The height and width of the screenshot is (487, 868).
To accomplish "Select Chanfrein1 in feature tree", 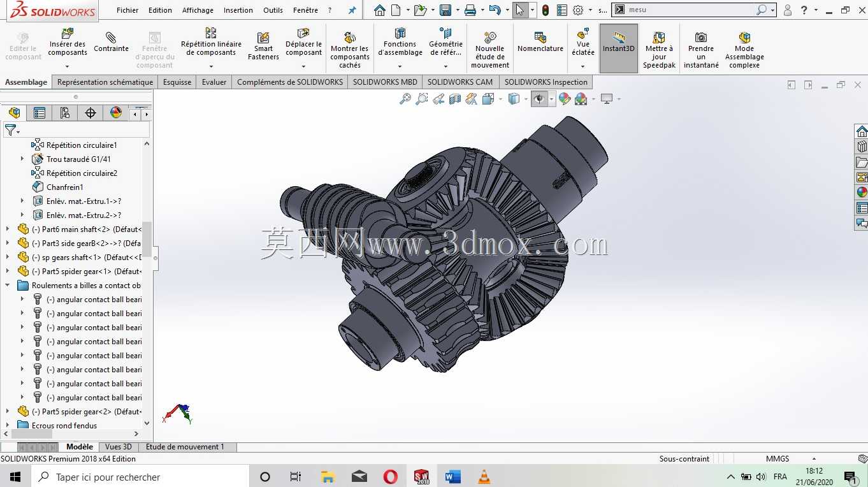I will [64, 187].
